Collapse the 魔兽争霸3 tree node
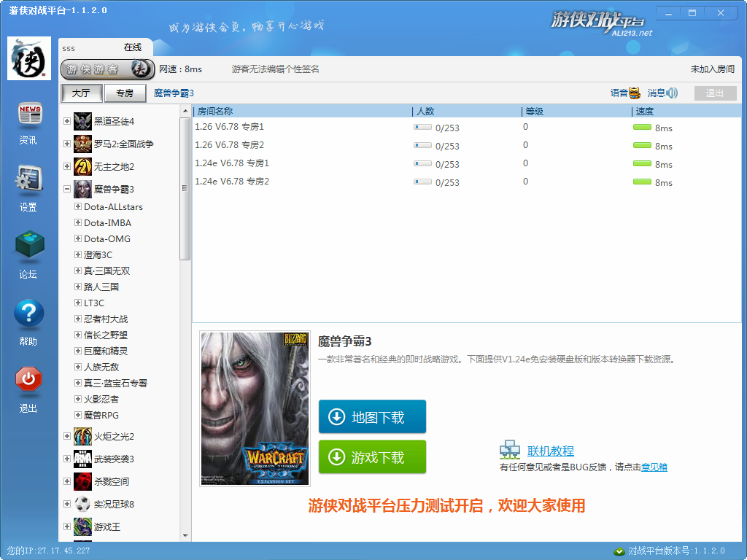The width and height of the screenshot is (747, 560). pos(67,189)
